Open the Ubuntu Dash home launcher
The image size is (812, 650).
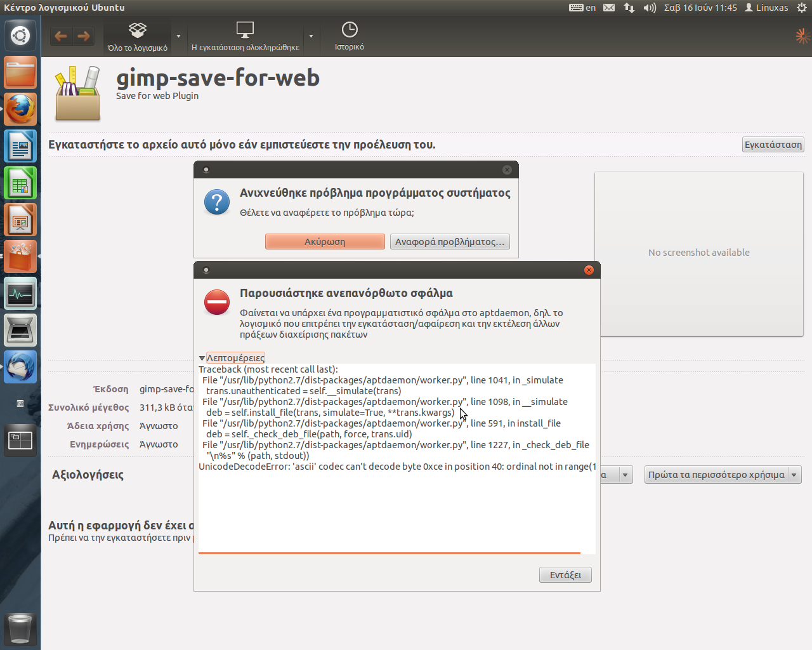[x=20, y=36]
